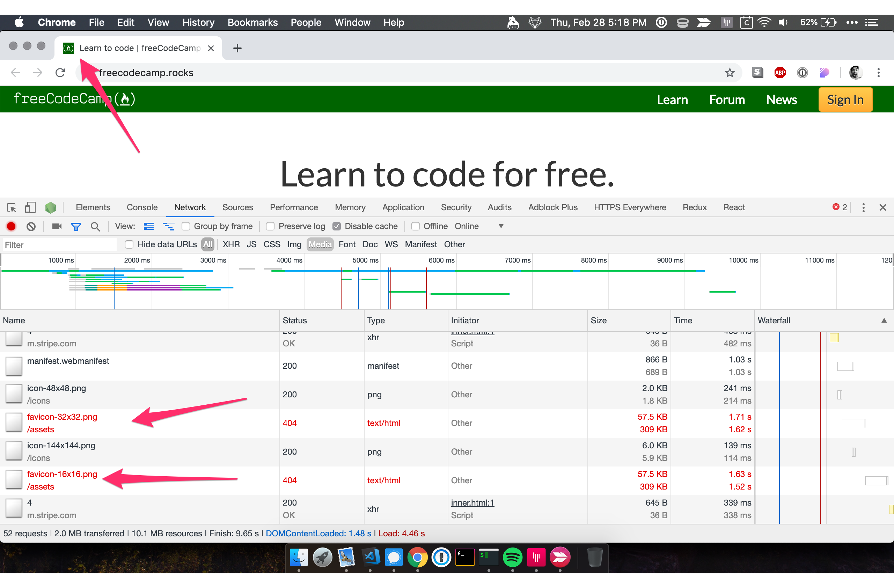Image resolution: width=894 pixels, height=588 pixels.
Task: Enable the Preserve log checkbox
Action: 270,226
